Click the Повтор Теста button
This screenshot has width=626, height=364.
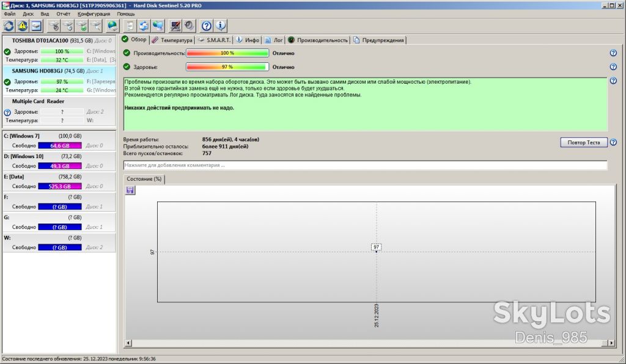click(x=584, y=142)
